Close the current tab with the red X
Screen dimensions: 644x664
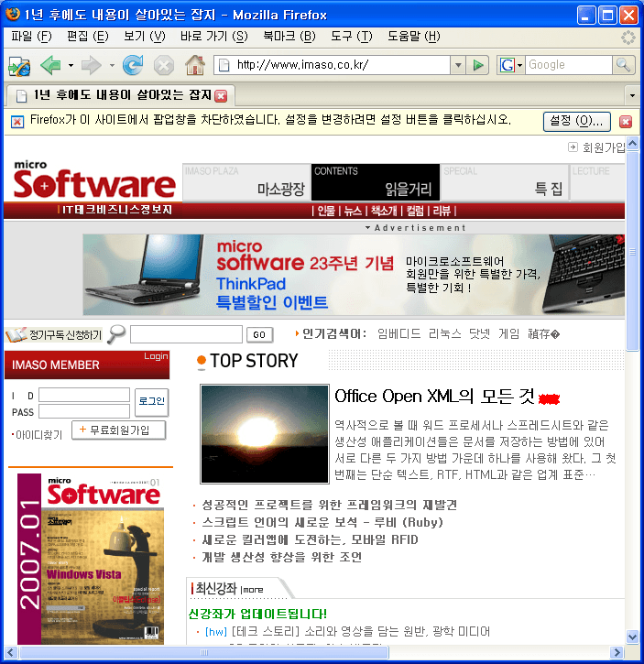(x=221, y=95)
